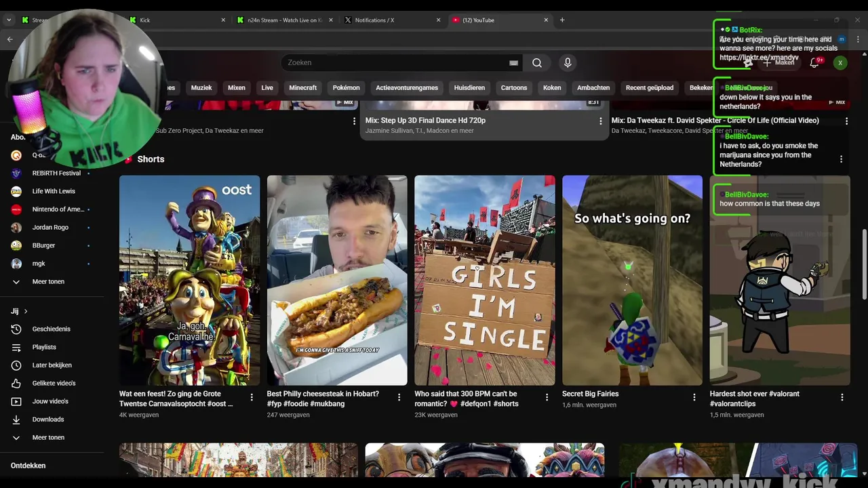Screen dimensions: 868x488
Task: Open options menu for Carnavalsoptocht short
Action: pyautogui.click(x=252, y=397)
